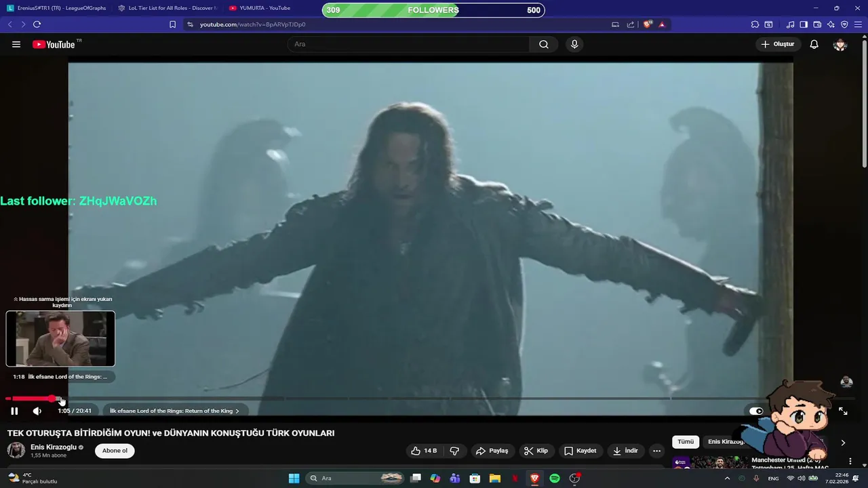Pause the video
This screenshot has height=488, width=868.
click(x=14, y=411)
